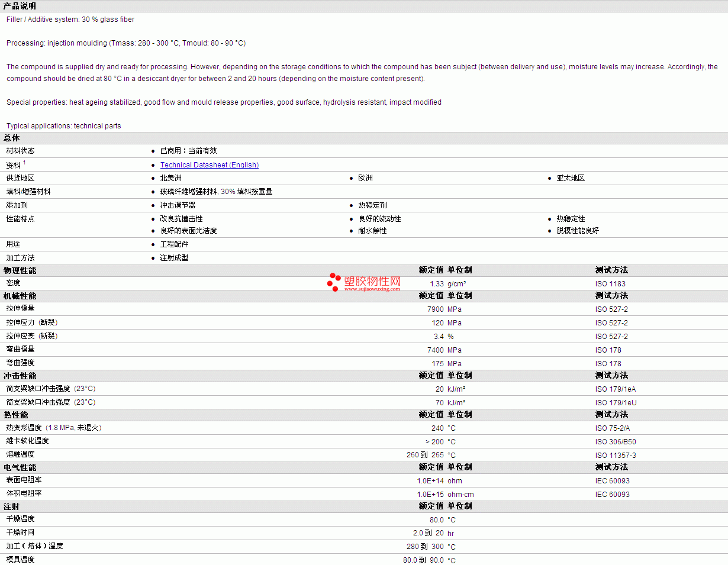Select the 脱模性能良好 feature
Screen dimensions: 728x565
tap(578, 231)
